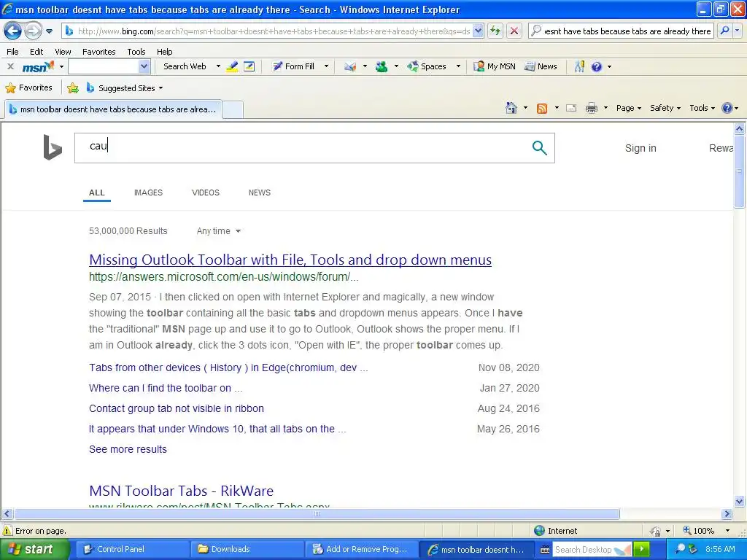
Task: Click the mail envelope icon on MSN toolbar
Action: tap(350, 66)
